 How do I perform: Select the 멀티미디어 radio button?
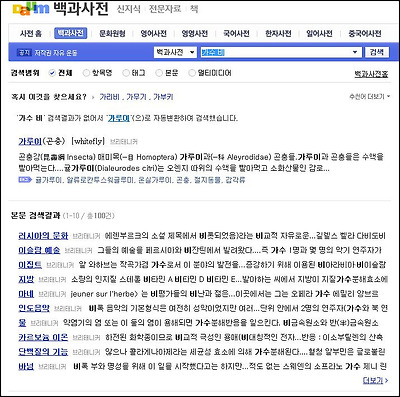click(192, 73)
